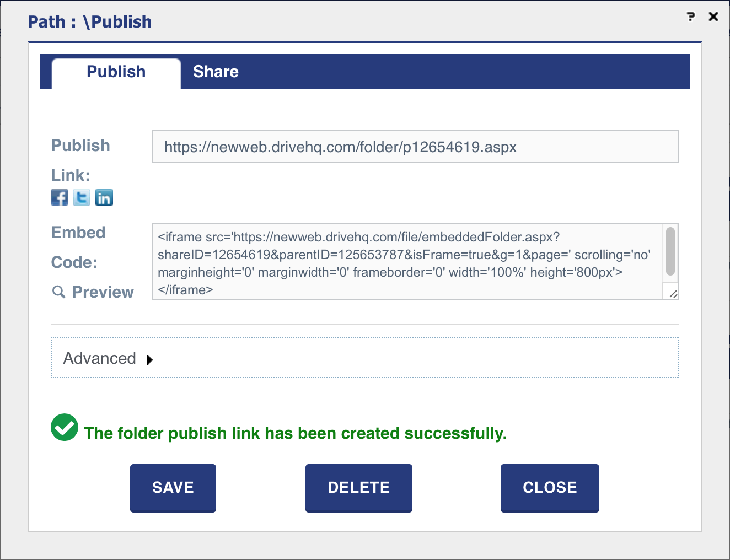This screenshot has height=560, width=730.
Task: Open the Preview link
Action: (x=103, y=292)
